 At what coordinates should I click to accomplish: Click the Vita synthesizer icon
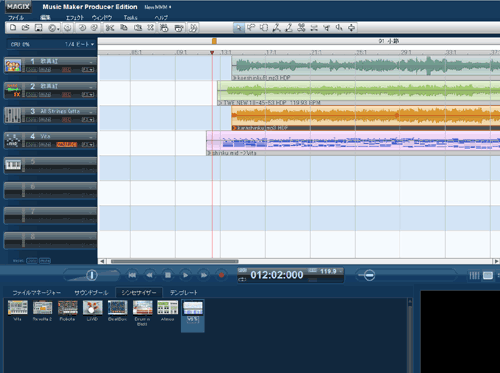(x=17, y=308)
